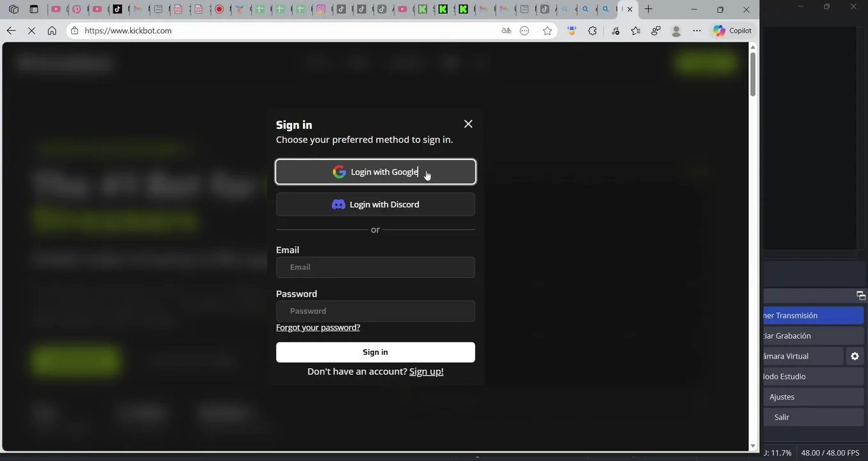This screenshot has height=461, width=868.
Task: Pop out OBS controls dock icon
Action: 860,295
